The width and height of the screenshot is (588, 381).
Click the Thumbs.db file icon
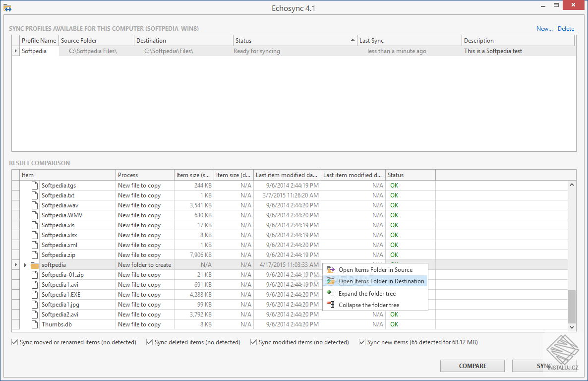tap(35, 324)
